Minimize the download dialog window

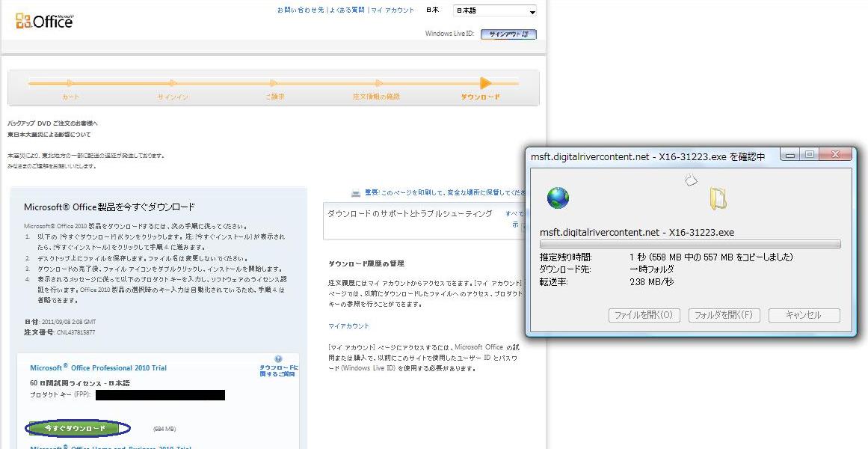click(x=791, y=155)
